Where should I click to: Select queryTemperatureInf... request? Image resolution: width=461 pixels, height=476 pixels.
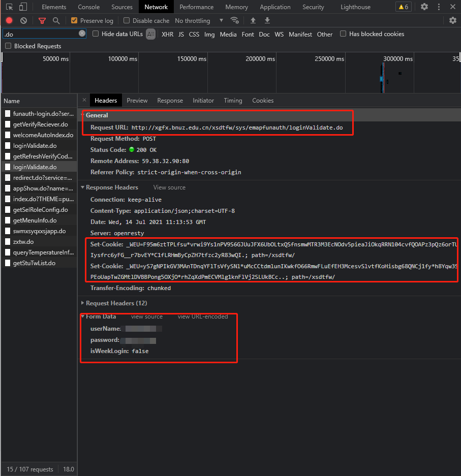click(39, 252)
